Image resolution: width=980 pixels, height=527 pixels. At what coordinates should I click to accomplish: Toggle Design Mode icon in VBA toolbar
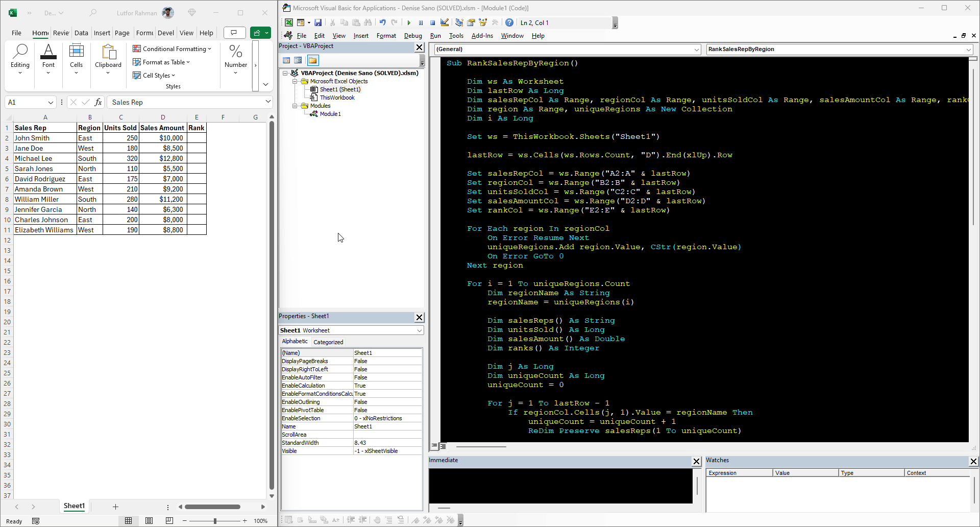(445, 22)
